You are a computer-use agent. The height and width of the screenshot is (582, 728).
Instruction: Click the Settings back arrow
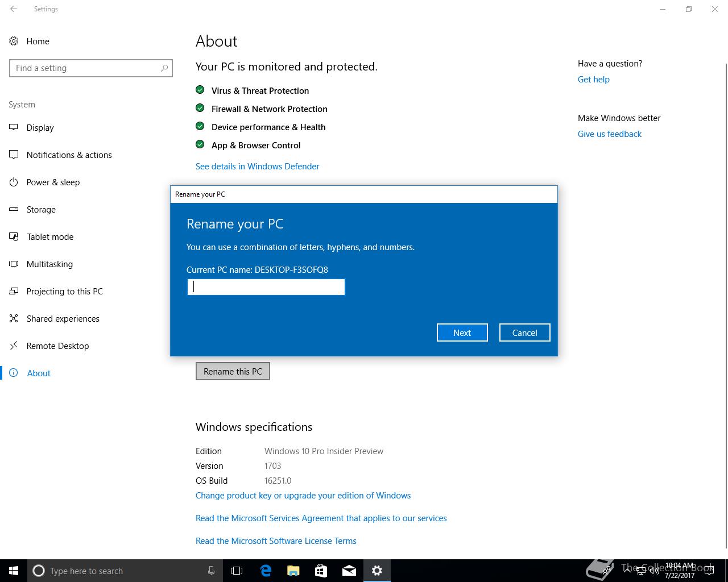[x=14, y=9]
